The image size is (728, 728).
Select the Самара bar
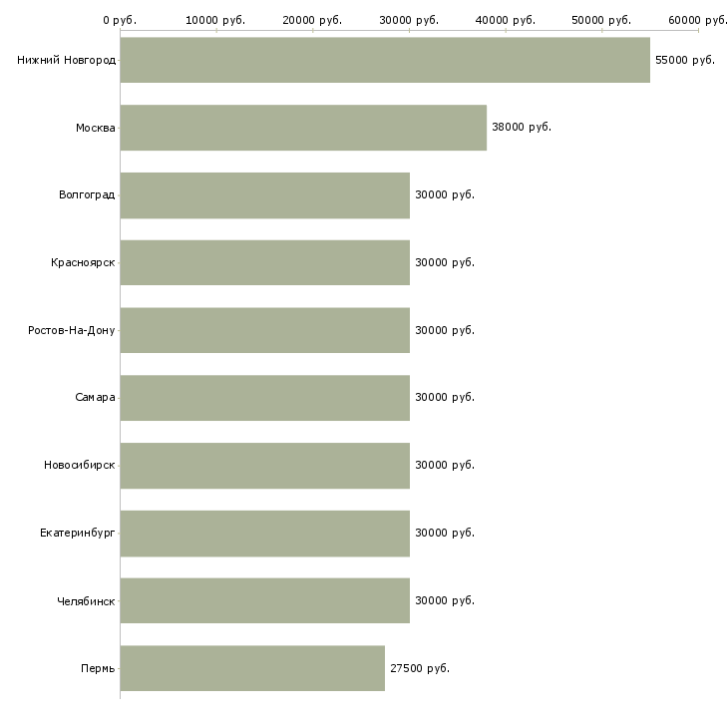[x=264, y=398]
